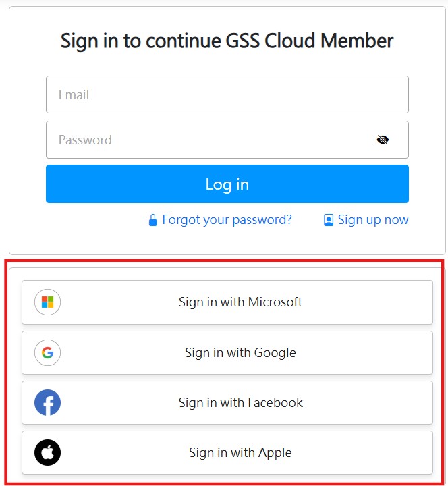The height and width of the screenshot is (486, 448).
Task: Focus the Email input field
Action: click(227, 94)
